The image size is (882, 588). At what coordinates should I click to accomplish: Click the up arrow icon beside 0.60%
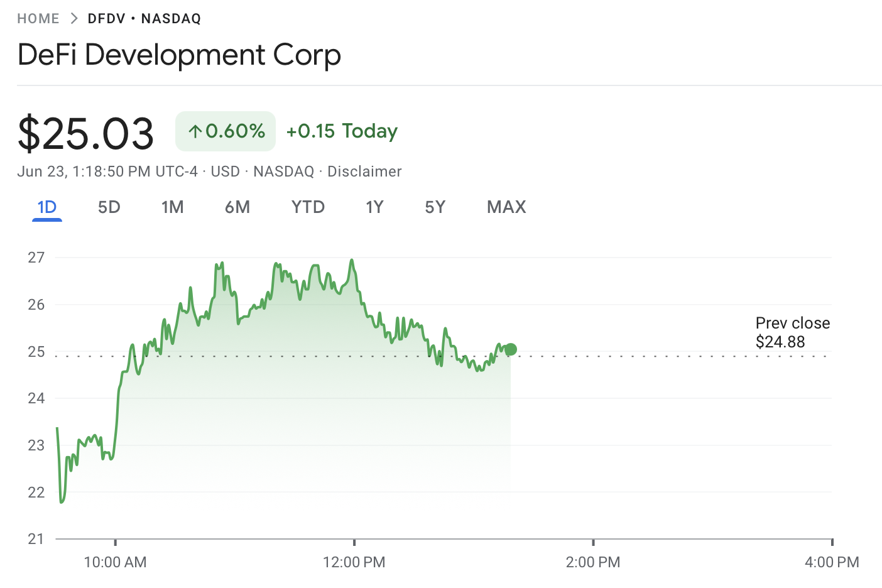(x=195, y=131)
